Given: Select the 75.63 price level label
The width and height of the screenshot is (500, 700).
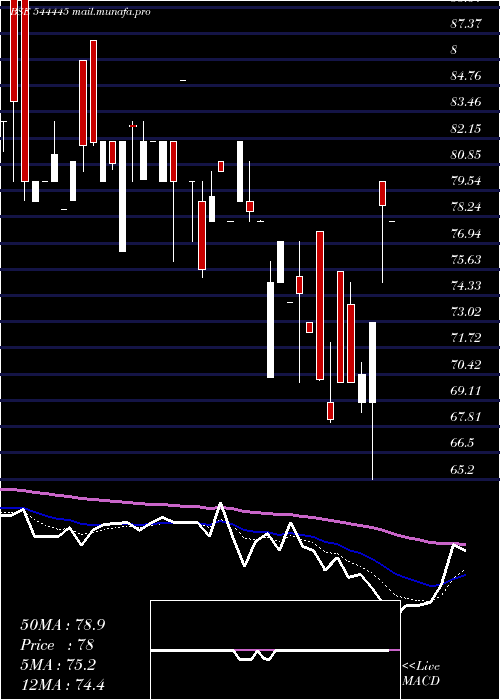Looking at the screenshot, I should [x=466, y=260].
